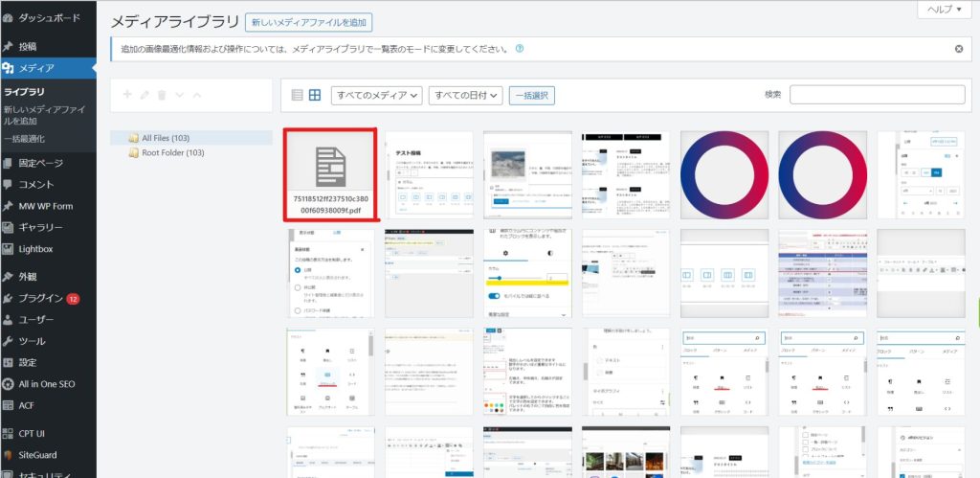Switch to grid view mode icon
Viewport: 980px width, 478px height.
tap(316, 95)
